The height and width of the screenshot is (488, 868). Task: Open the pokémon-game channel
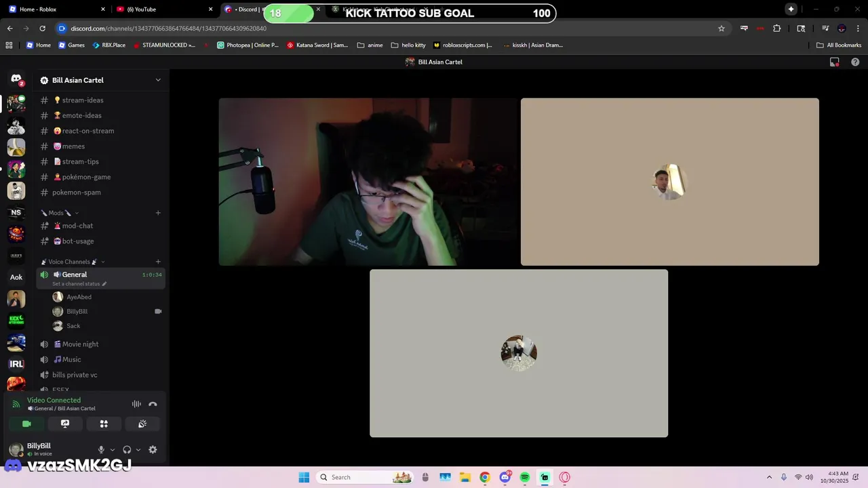click(101, 177)
